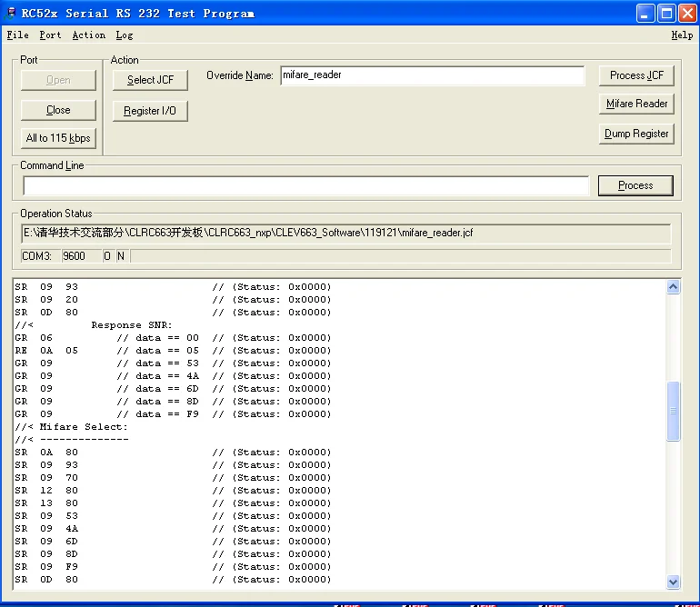This screenshot has width=700, height=607.
Task: Open the Port menu
Action: (50, 35)
